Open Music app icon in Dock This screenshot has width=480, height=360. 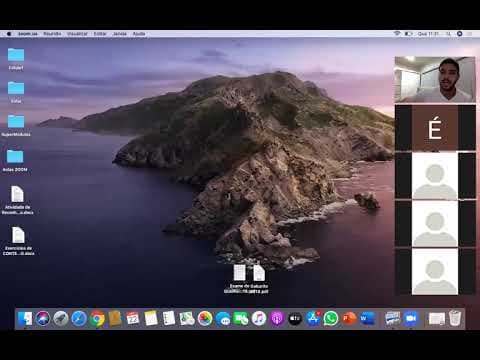coord(259,319)
